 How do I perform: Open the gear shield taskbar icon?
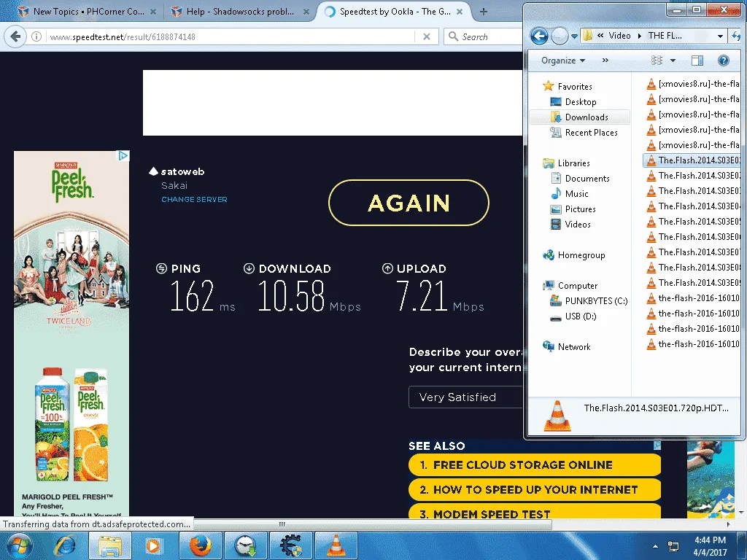[x=291, y=545]
